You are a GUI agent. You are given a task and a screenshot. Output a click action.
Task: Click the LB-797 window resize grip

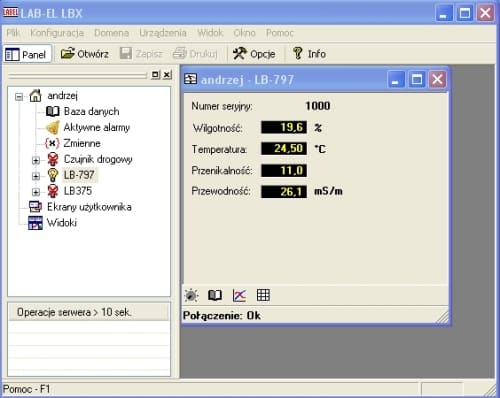click(442, 317)
